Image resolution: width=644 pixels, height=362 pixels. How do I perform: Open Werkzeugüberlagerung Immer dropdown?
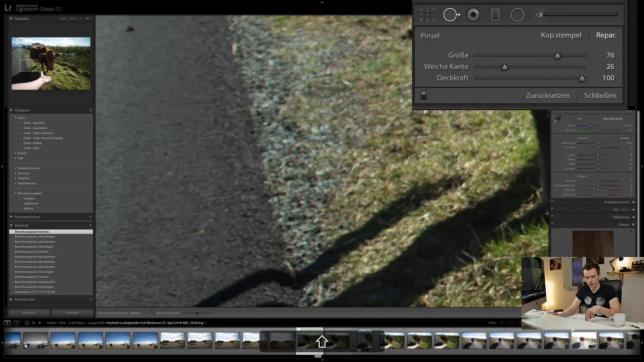tap(137, 313)
